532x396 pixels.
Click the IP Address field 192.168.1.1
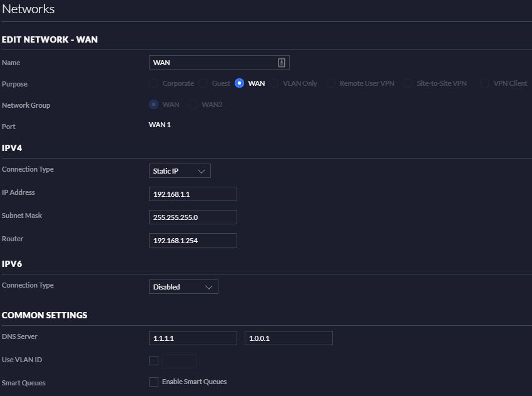[193, 194]
